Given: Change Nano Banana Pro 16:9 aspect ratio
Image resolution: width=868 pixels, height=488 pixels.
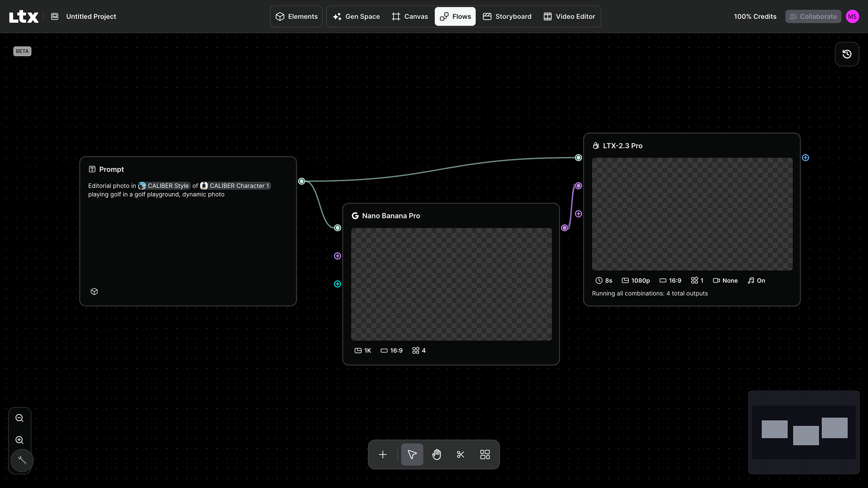Looking at the screenshot, I should tap(392, 351).
